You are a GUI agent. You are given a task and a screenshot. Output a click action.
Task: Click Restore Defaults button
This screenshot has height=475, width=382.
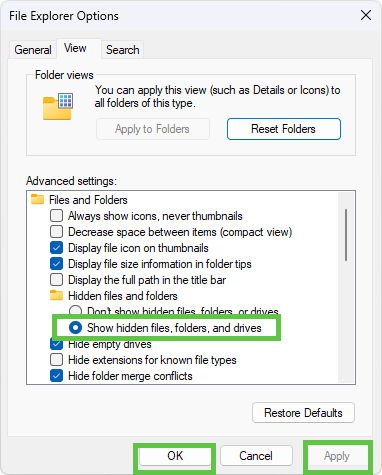(303, 413)
